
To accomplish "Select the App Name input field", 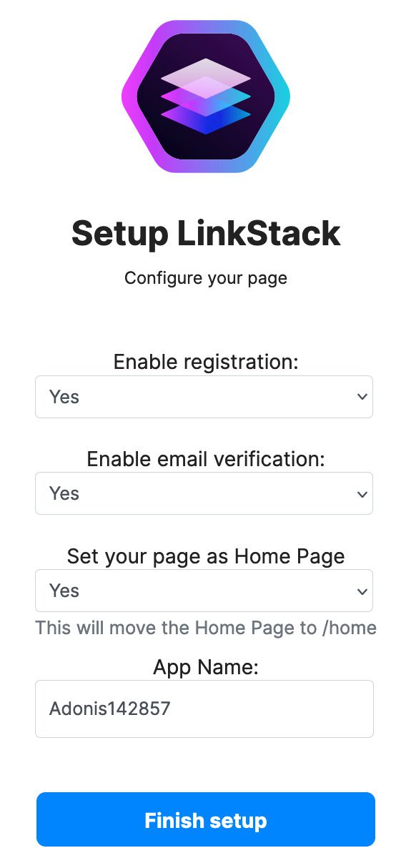I will (204, 709).
